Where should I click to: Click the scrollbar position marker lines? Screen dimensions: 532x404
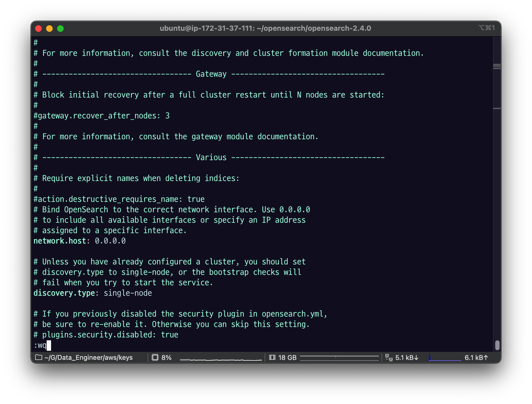pyautogui.click(x=497, y=66)
